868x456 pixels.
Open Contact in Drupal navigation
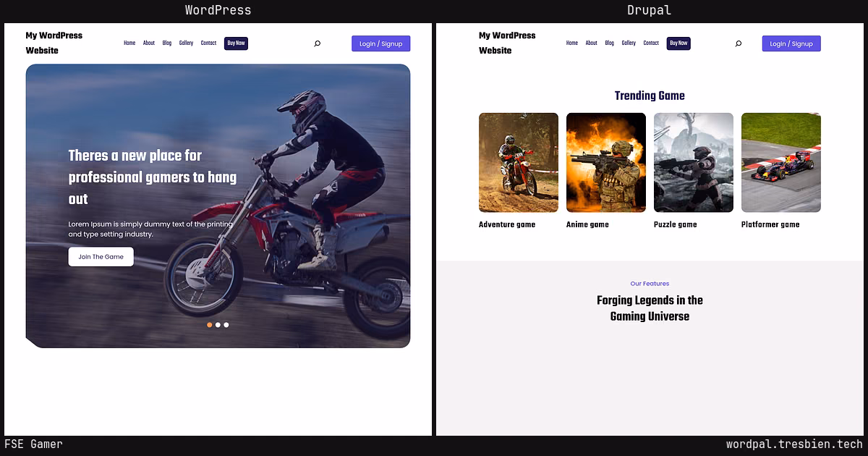point(651,43)
